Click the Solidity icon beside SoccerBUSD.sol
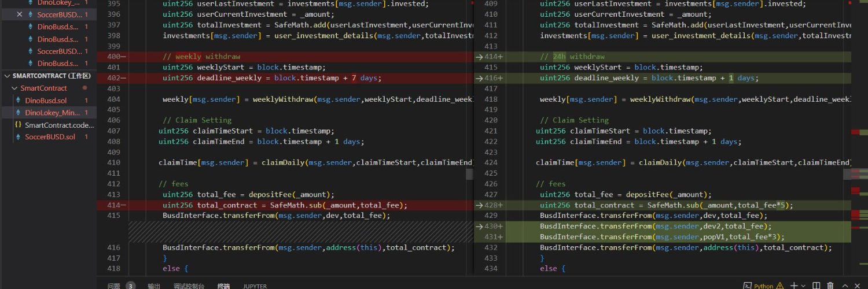The image size is (868, 289). pyautogui.click(x=19, y=137)
